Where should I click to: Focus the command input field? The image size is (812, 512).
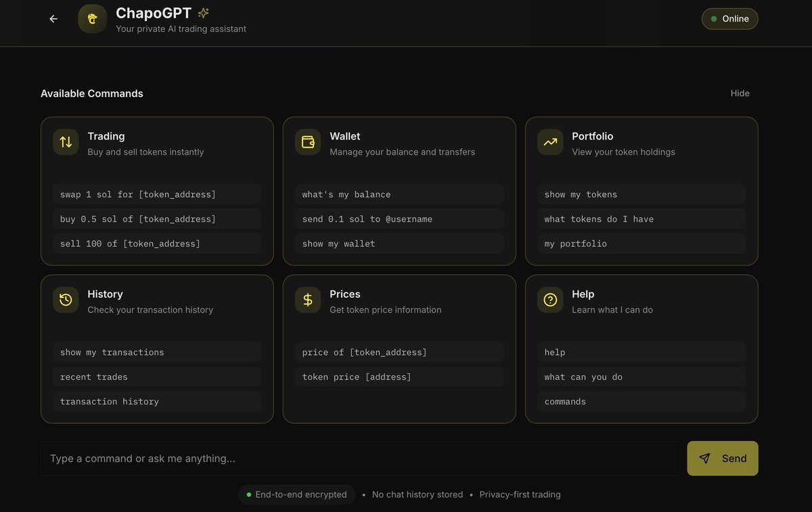361,458
